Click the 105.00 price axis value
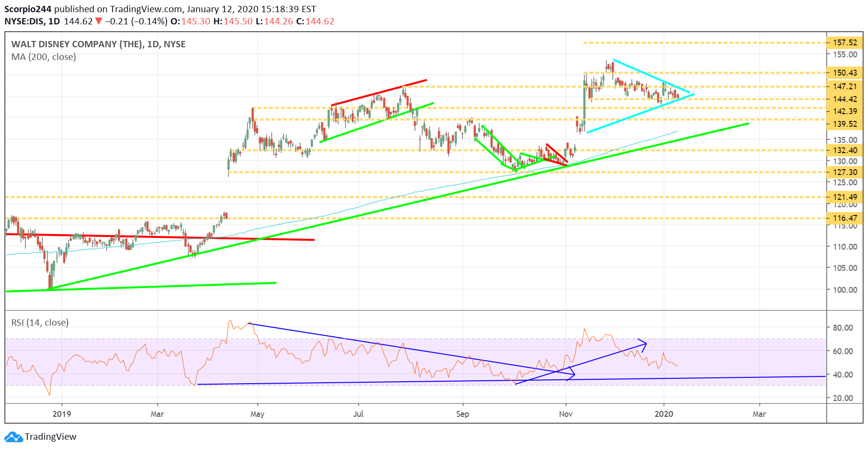This screenshot has height=450, width=868. 845,268
